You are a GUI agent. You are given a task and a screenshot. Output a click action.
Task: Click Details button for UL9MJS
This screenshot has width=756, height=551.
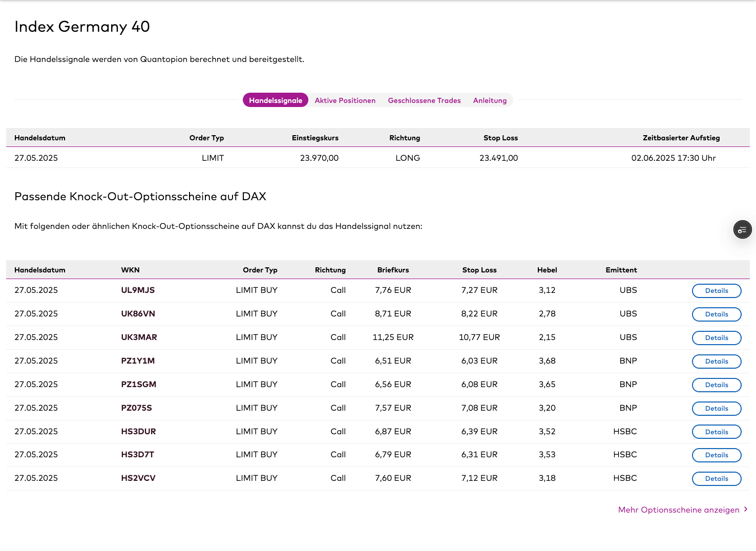717,291
